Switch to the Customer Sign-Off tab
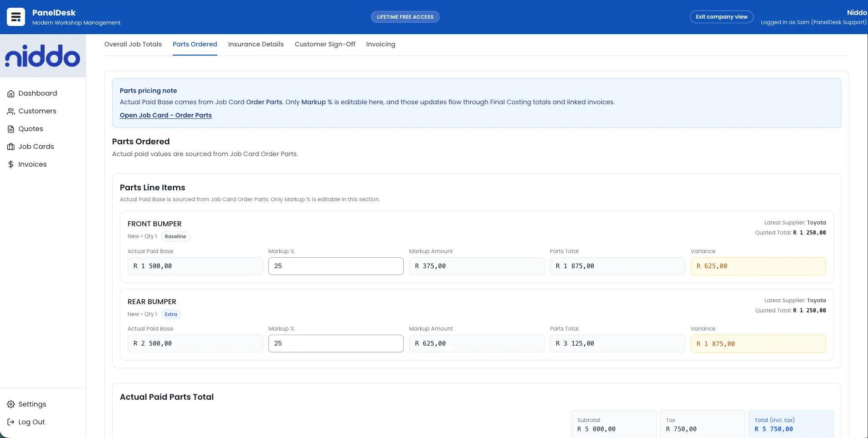 325,44
